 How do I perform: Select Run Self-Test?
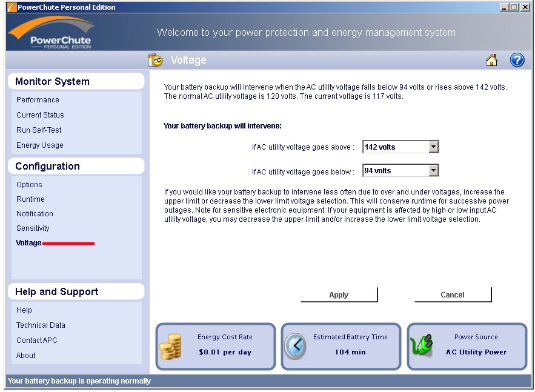(x=39, y=130)
